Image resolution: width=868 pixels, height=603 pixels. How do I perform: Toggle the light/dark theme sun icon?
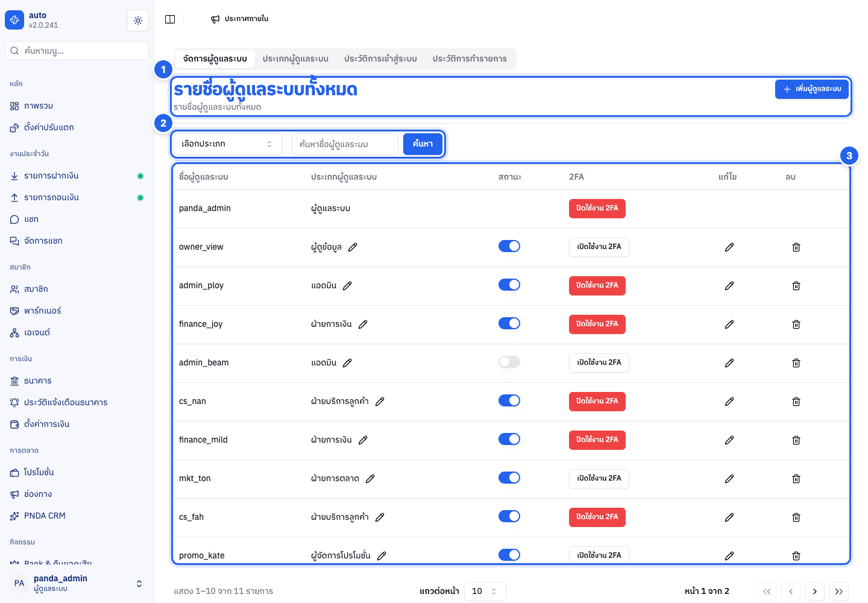[138, 21]
